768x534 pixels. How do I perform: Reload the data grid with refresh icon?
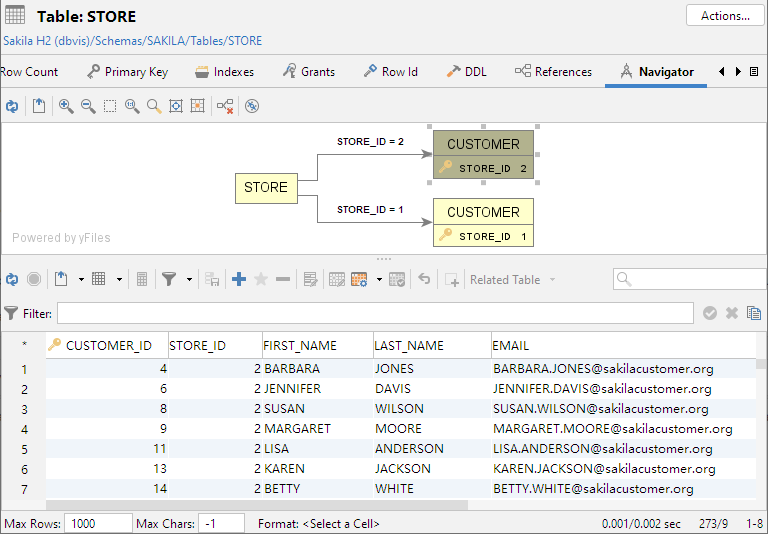12,280
